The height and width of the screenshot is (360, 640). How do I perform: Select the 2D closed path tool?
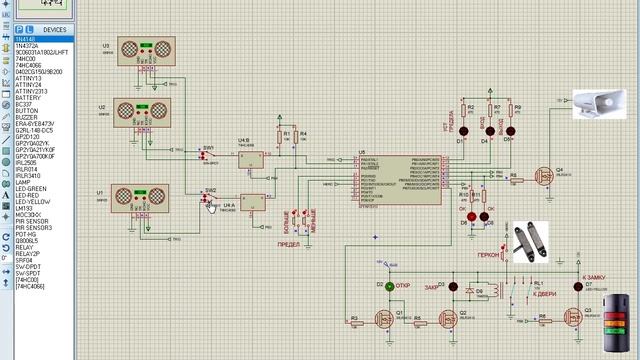coord(6,184)
